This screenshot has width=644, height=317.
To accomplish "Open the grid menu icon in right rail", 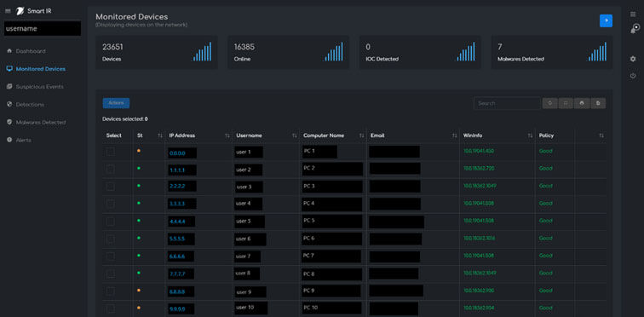I will point(633,14).
